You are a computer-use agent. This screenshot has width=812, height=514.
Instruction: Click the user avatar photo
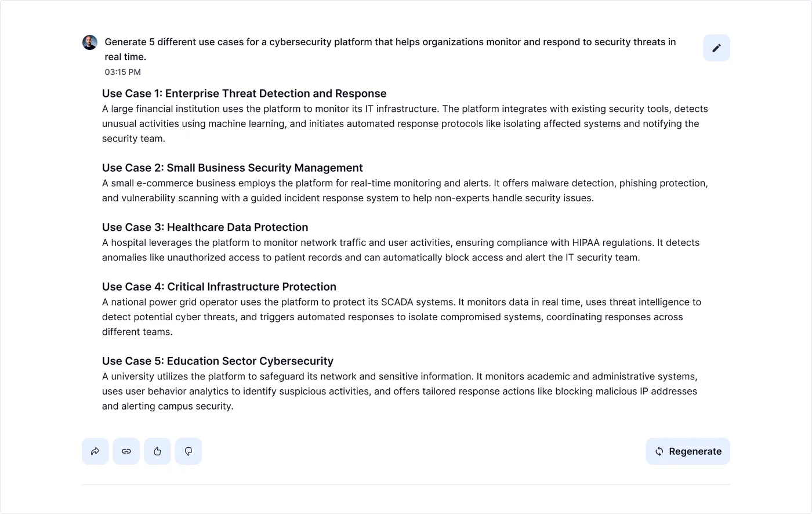coord(90,42)
